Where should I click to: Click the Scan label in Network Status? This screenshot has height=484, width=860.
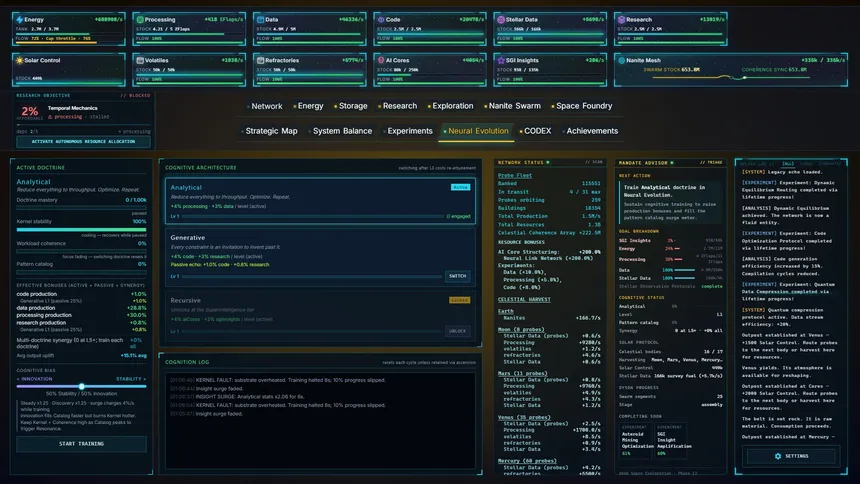coord(593,162)
